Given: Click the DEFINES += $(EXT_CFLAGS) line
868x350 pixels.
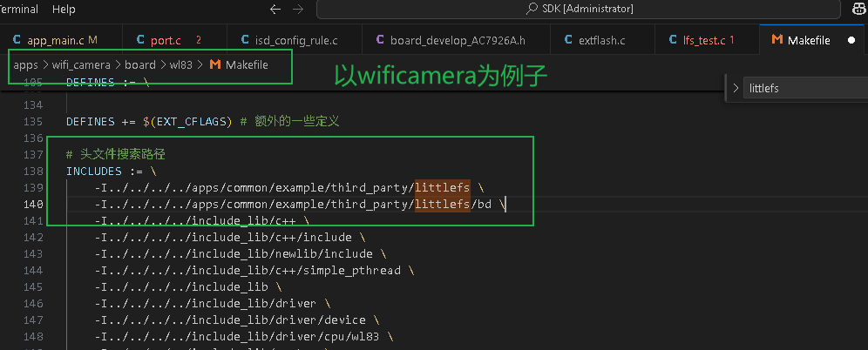Looking at the screenshot, I should tap(202, 121).
